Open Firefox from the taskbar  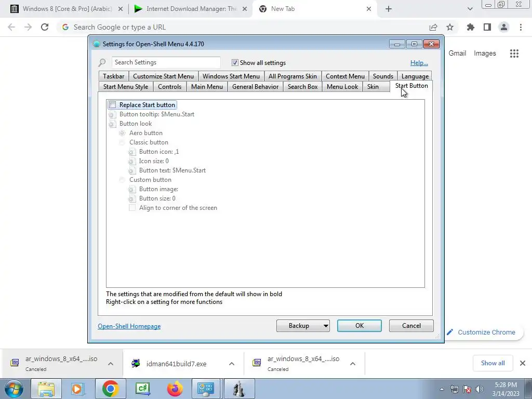pos(175,389)
